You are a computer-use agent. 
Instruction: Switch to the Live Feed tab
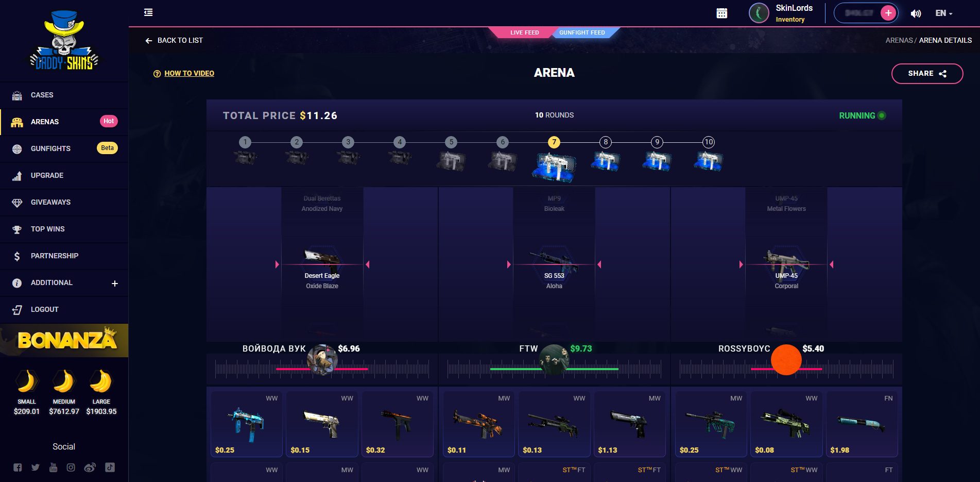click(x=524, y=32)
